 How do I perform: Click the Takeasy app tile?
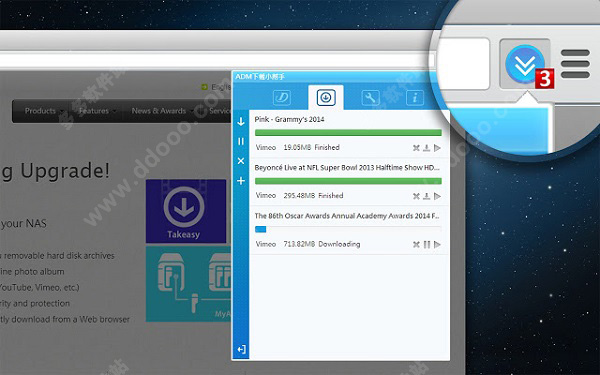(186, 211)
